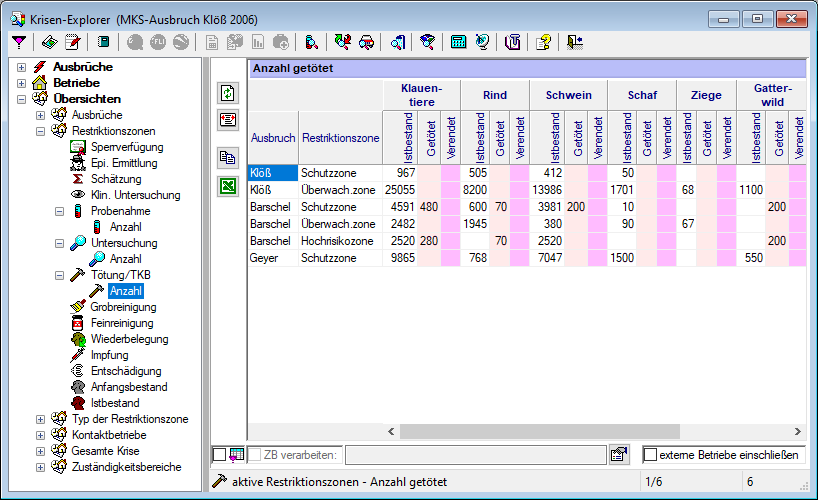Sort by the Restriktionszone column header

(x=341, y=138)
